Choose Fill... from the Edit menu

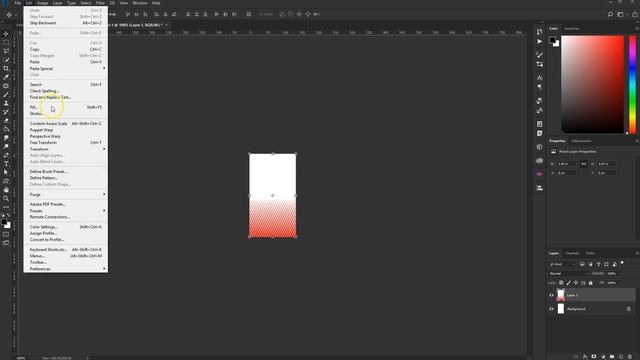[66, 107]
